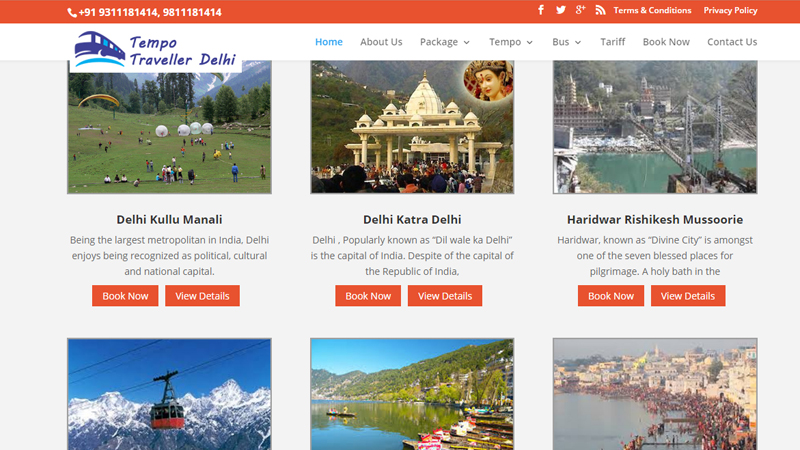
Task: Click View Details for Haridwar Rishikesh Mussoorie
Action: 688,296
